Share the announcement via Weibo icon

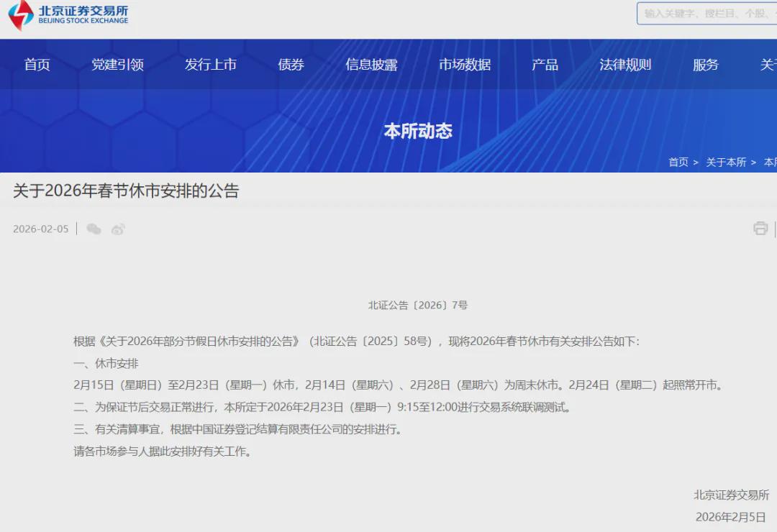point(118,229)
